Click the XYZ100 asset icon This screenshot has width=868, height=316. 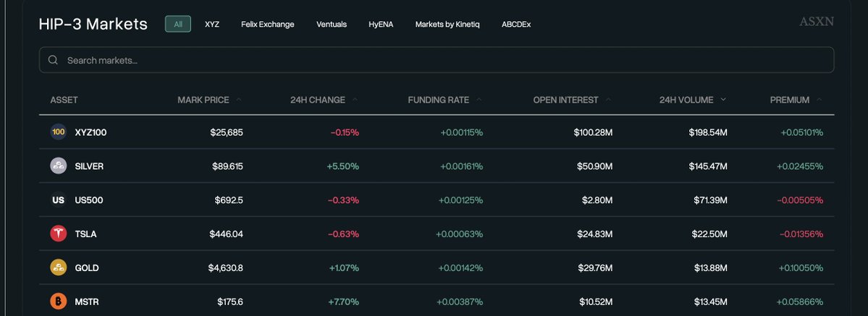[58, 132]
